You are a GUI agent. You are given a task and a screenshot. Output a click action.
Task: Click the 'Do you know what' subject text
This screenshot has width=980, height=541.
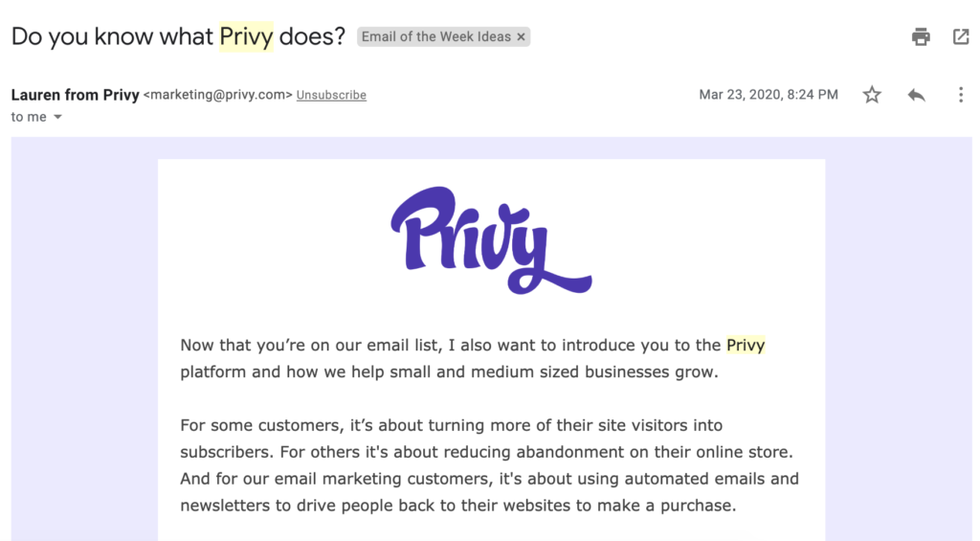113,37
